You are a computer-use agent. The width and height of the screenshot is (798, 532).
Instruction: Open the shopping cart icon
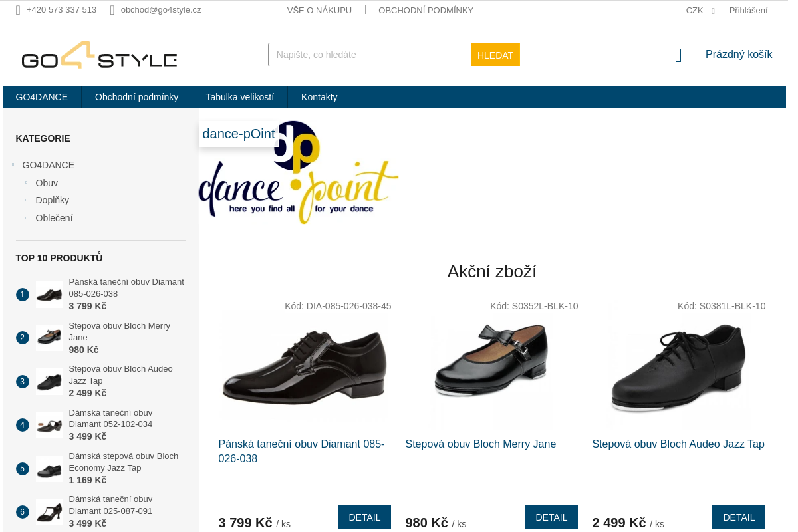[x=678, y=55]
